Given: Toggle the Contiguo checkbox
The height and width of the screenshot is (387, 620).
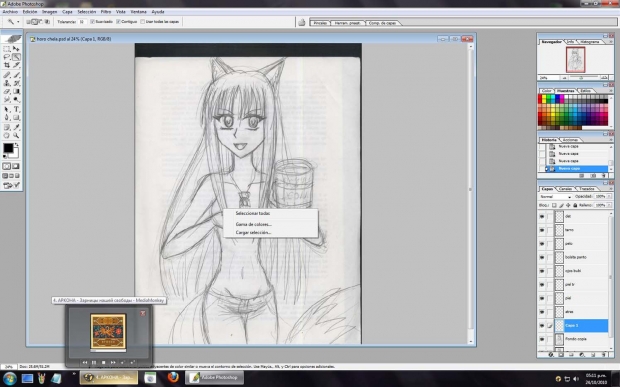Looking at the screenshot, I should pyautogui.click(x=118, y=22).
